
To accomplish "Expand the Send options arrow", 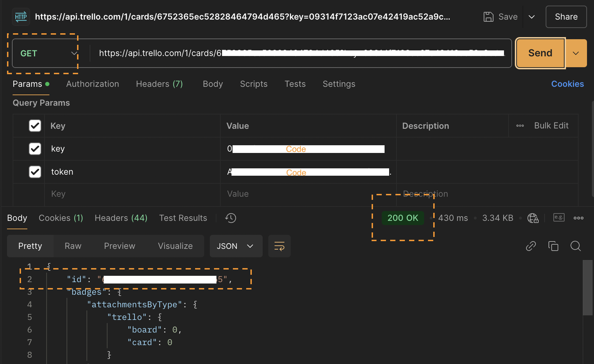I will (x=576, y=53).
